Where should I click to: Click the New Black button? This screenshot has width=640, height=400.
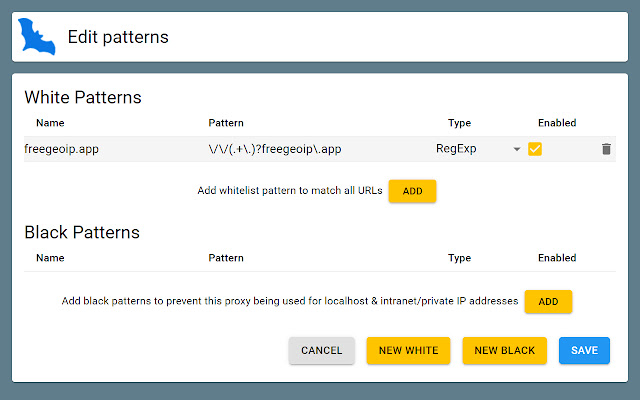[505, 351]
